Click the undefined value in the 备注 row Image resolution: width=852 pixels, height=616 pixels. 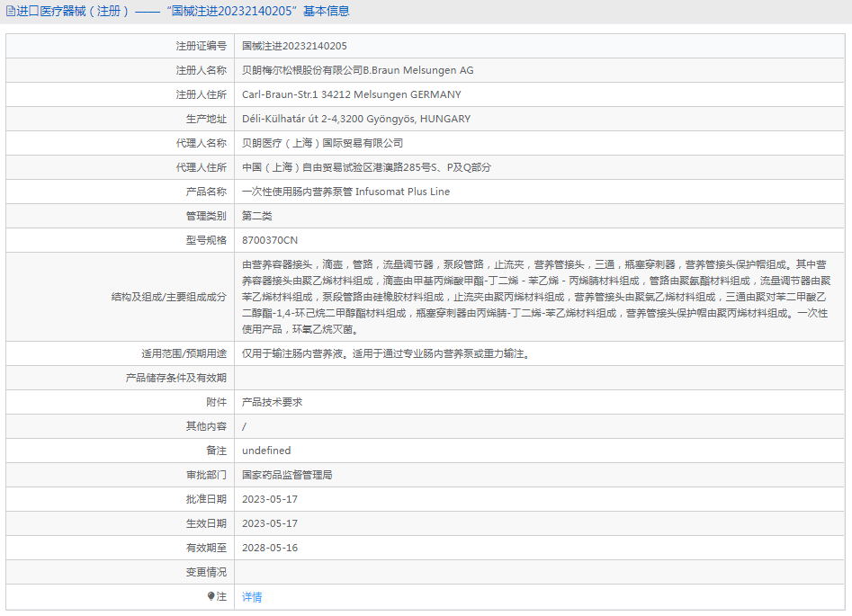pos(266,451)
